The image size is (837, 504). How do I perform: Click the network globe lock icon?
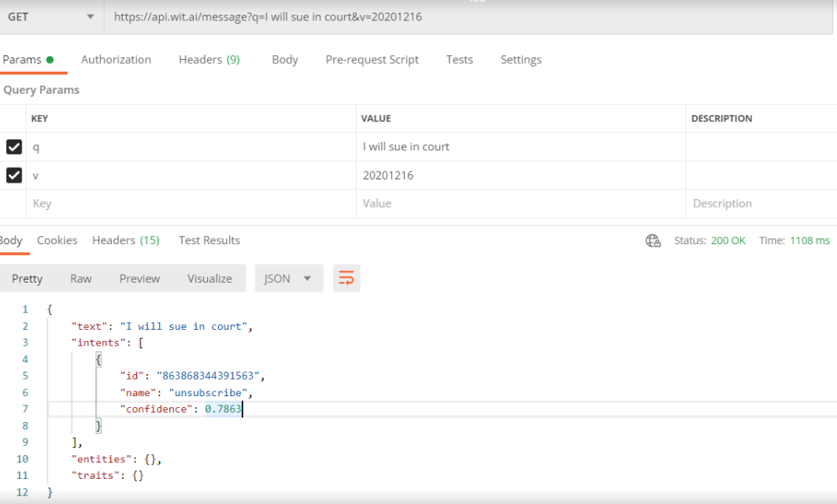[653, 241]
